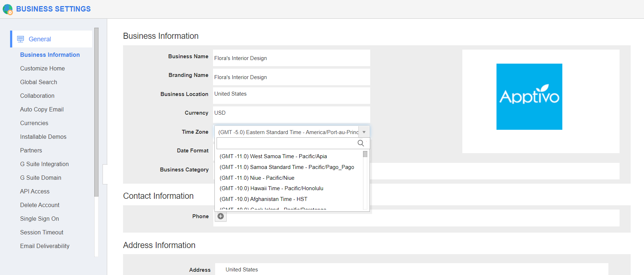Image resolution: width=644 pixels, height=275 pixels.
Task: Open G Suite Domain settings
Action: point(41,178)
